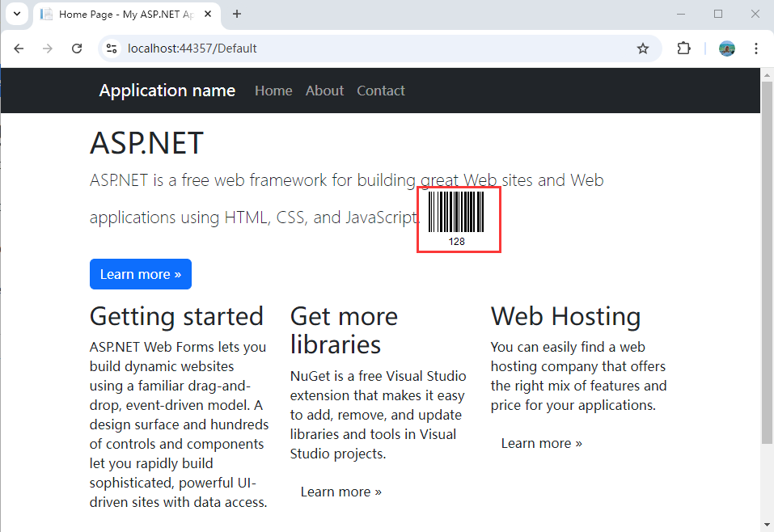Open the Home navigation link
The width and height of the screenshot is (774, 532).
[x=273, y=91]
